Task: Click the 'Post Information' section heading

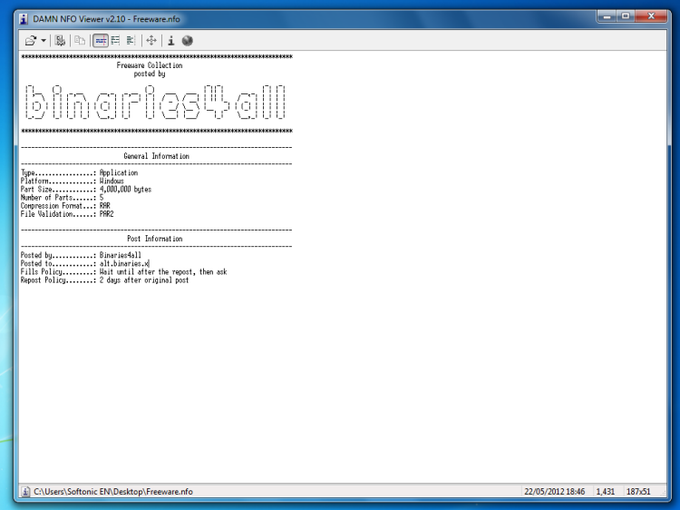Action: [x=154, y=239]
